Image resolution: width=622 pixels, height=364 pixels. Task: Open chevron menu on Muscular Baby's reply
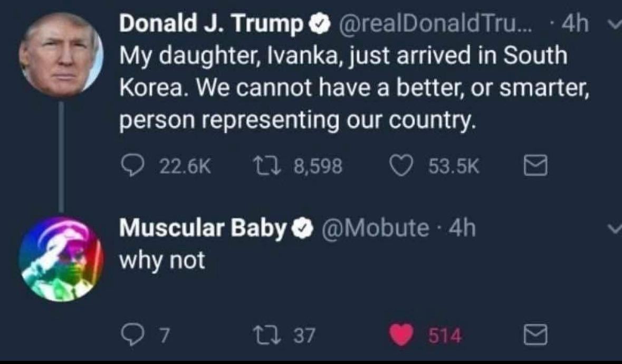coord(613,229)
